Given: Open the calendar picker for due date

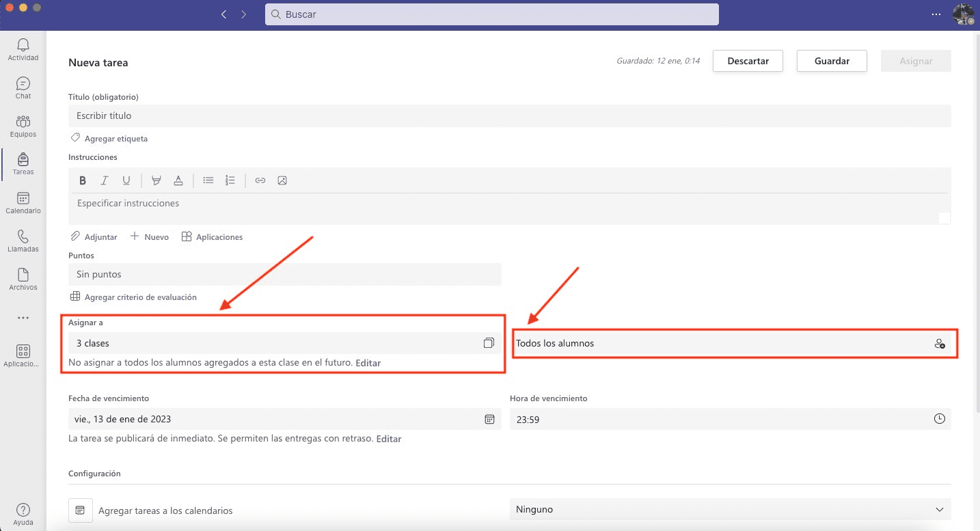Looking at the screenshot, I should pyautogui.click(x=489, y=419).
